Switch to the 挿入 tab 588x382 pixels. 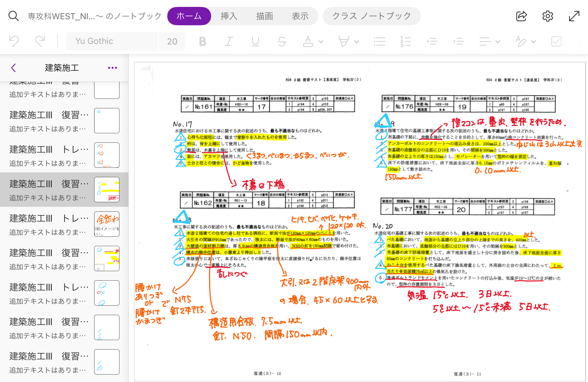click(x=229, y=16)
